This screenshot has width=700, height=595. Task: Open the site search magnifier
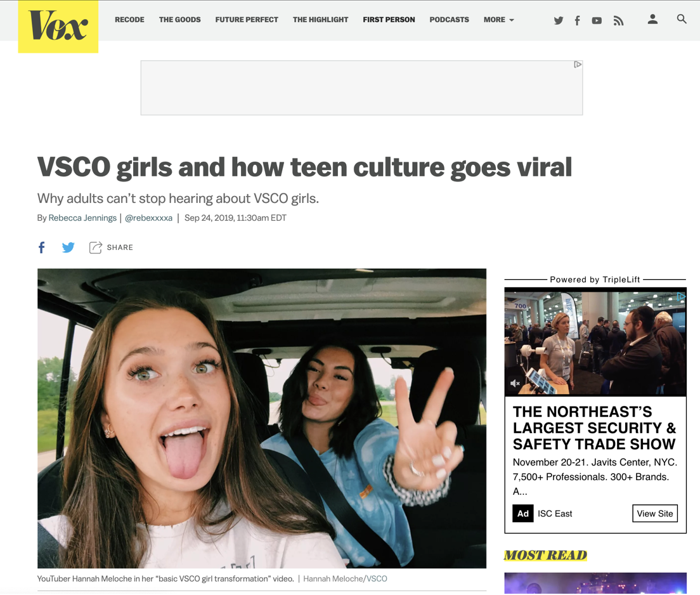pyautogui.click(x=681, y=19)
